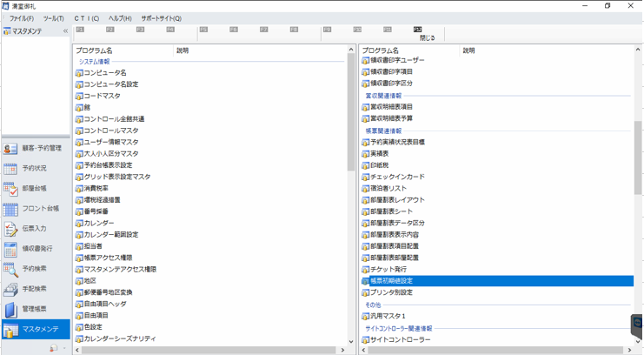644x355 pixels.
Task: Select 部屋台帳 in the navigation pane
Action: tap(35, 189)
